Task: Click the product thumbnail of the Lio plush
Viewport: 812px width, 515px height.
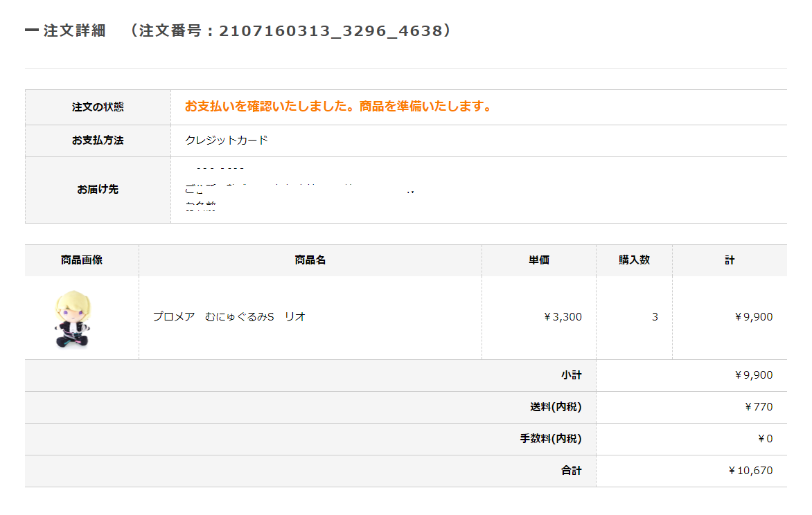Action: click(73, 319)
